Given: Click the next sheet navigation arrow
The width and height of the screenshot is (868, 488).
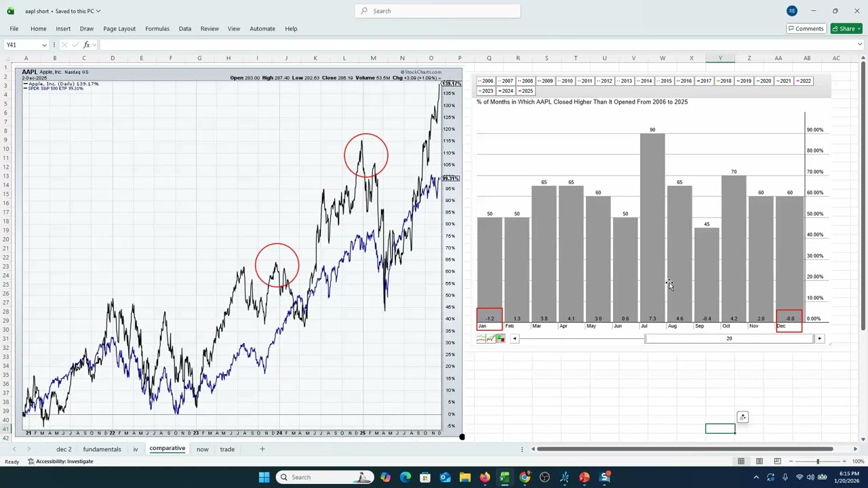Looking at the screenshot, I should click(28, 449).
